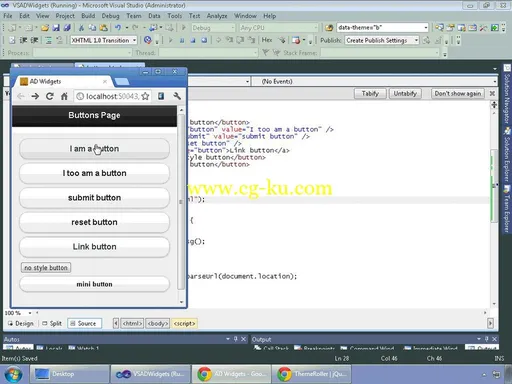Open Chrome's wrench settings menu

[177, 96]
